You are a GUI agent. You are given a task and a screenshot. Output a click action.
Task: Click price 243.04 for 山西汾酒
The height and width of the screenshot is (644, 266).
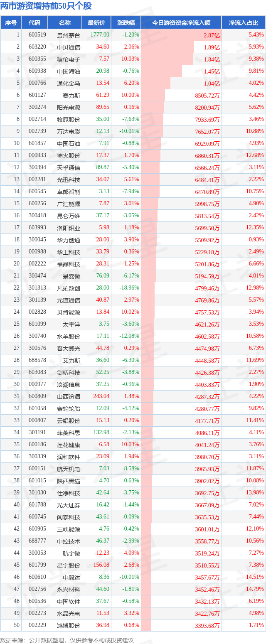coord(101,396)
